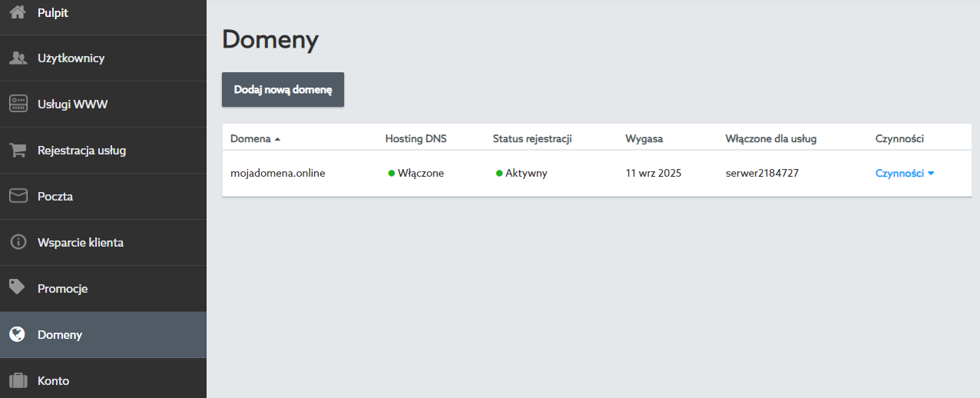The image size is (980, 398).
Task: Click the Promocje tag icon
Action: 18,288
